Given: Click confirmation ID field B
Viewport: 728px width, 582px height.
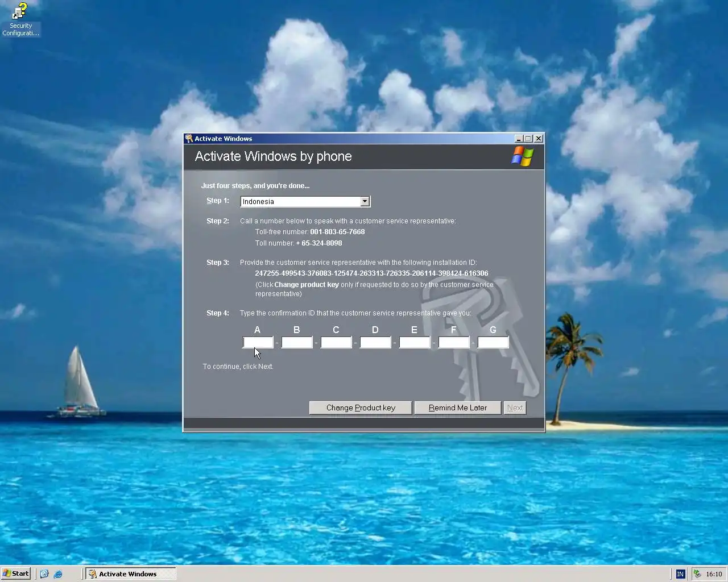Looking at the screenshot, I should (297, 342).
